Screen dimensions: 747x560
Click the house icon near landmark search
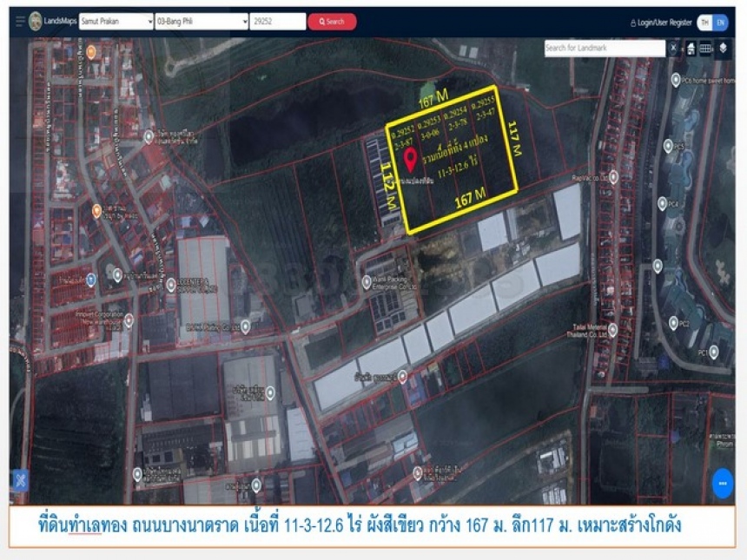click(691, 49)
